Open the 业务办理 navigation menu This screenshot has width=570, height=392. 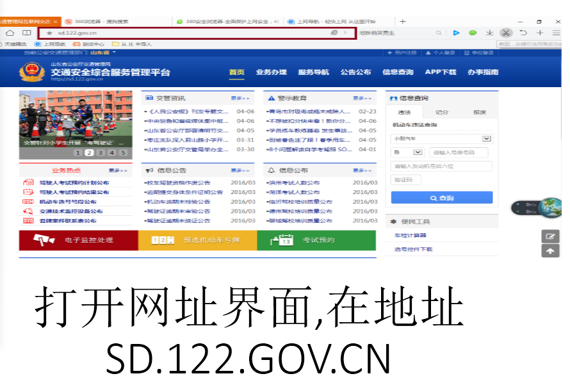click(271, 72)
